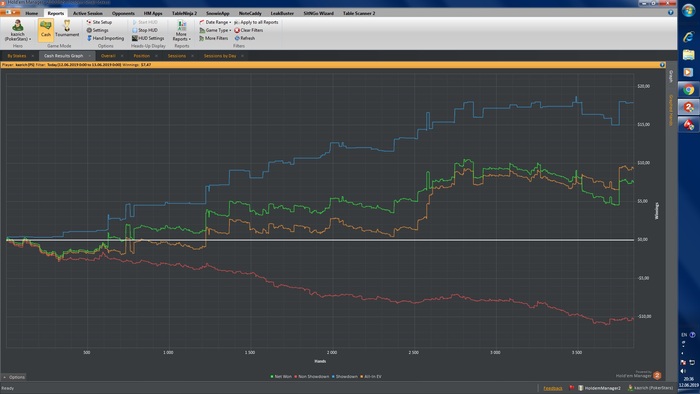The height and width of the screenshot is (394, 700).
Task: Toggle the Non Showdown legend entry
Action: pyautogui.click(x=312, y=377)
